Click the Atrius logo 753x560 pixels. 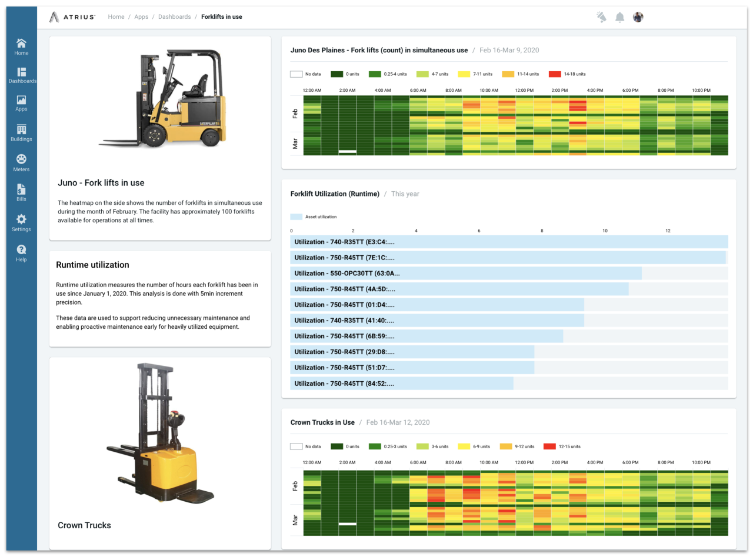tap(72, 17)
